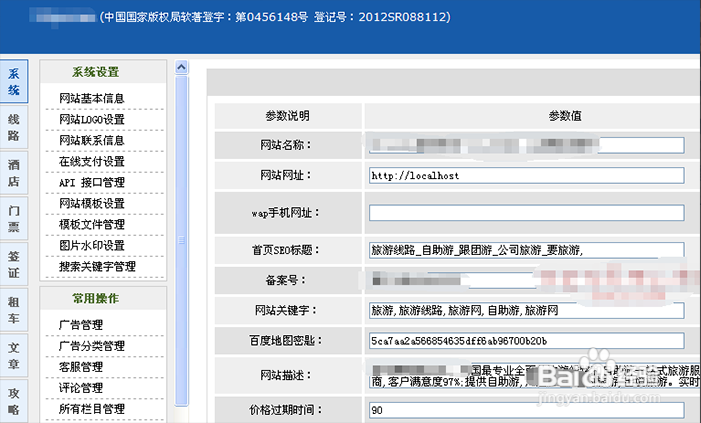
Task: Switch to the 线路 sidebar tab
Action: (x=14, y=127)
